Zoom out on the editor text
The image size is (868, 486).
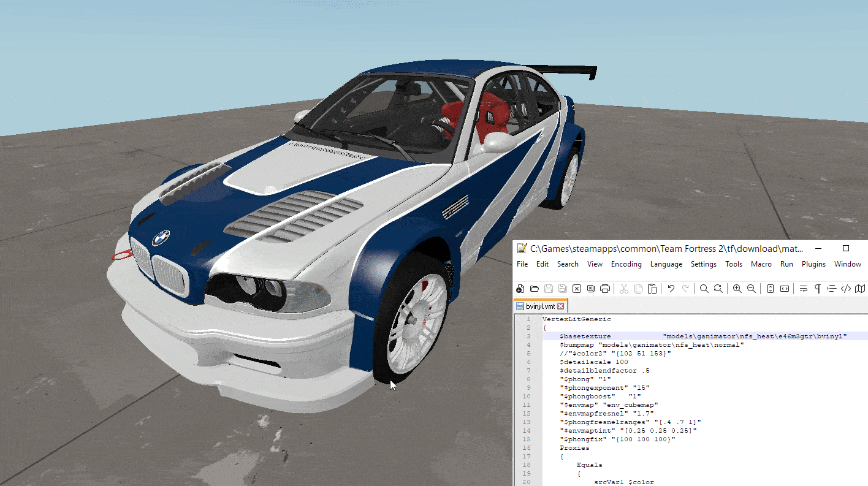(x=752, y=289)
